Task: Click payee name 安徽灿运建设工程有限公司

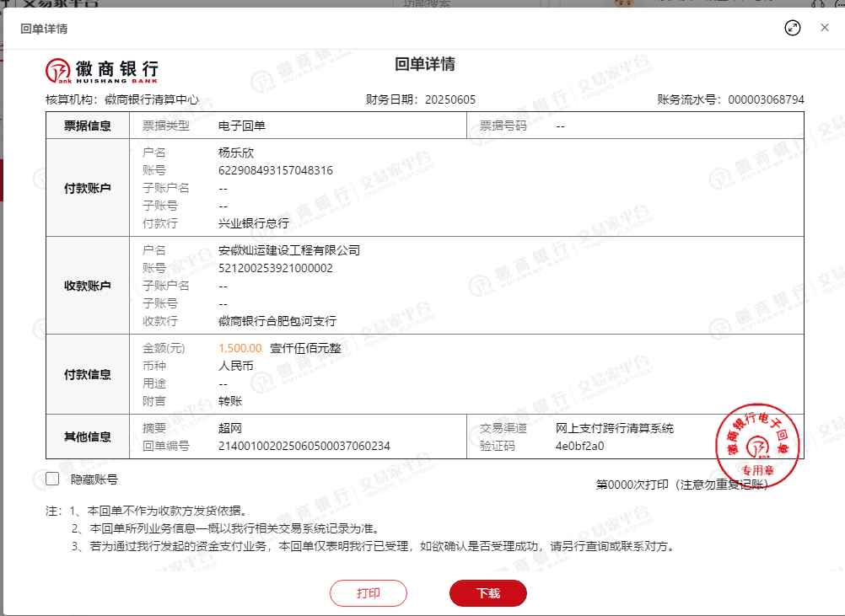Action: tap(288, 250)
